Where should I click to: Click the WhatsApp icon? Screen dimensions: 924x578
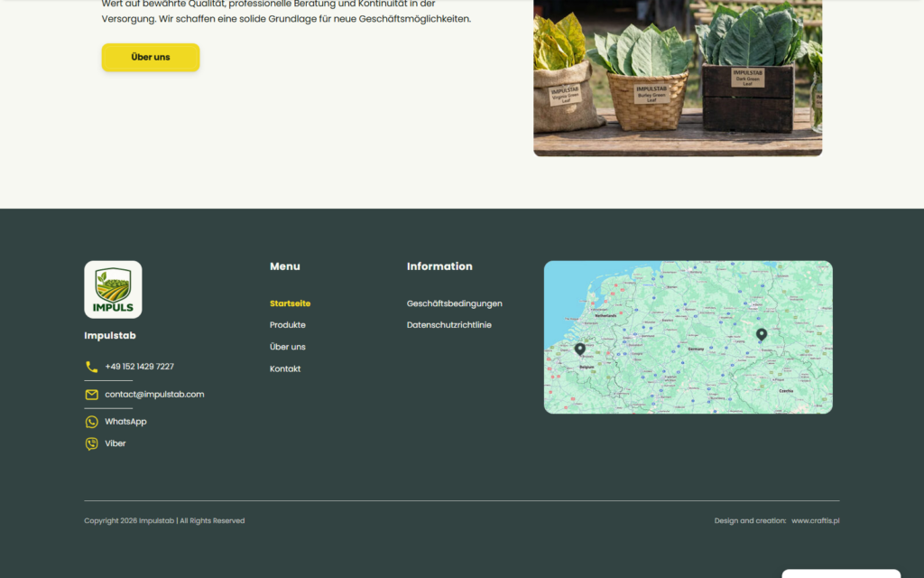(91, 422)
